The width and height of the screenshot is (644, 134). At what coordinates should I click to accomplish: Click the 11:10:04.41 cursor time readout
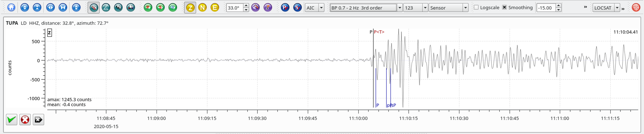point(625,32)
